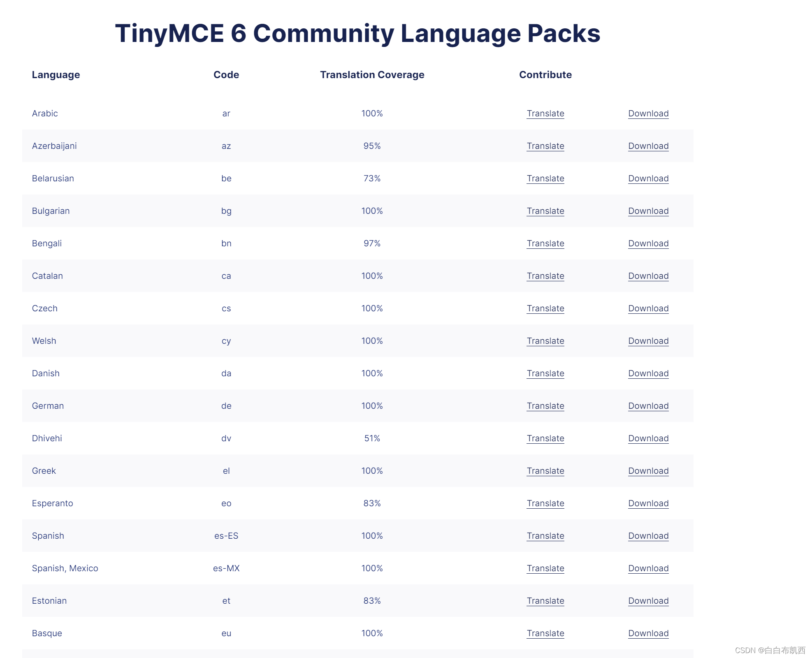Download the Basque language pack
Screen dimensions: 812x658
(648, 633)
